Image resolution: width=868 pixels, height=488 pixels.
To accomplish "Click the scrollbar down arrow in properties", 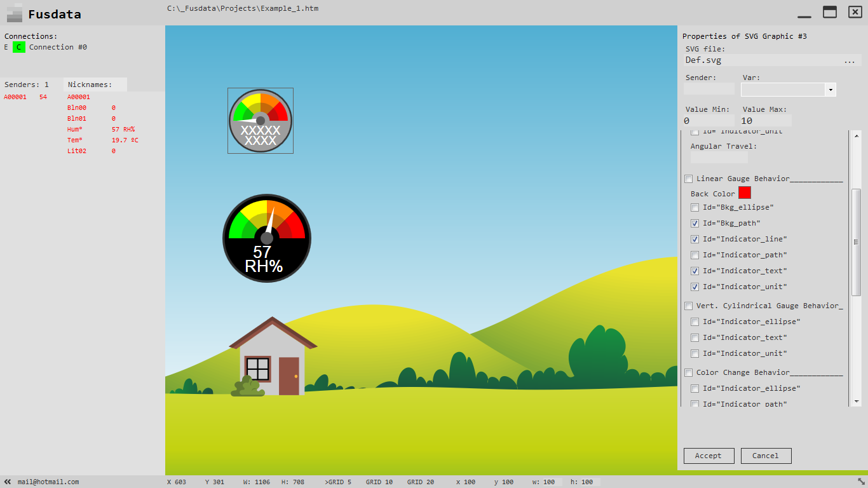I will [x=856, y=402].
